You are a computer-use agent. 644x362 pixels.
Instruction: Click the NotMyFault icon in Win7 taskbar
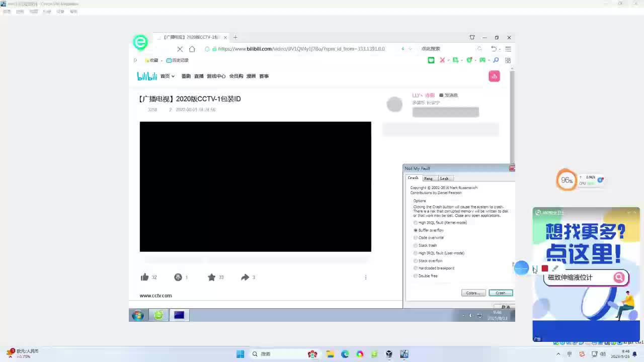pos(179,315)
